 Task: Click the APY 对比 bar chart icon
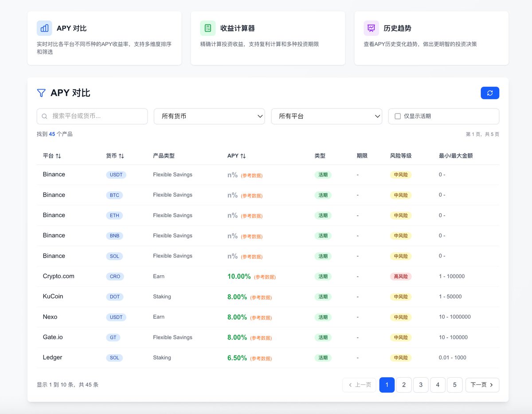click(44, 28)
